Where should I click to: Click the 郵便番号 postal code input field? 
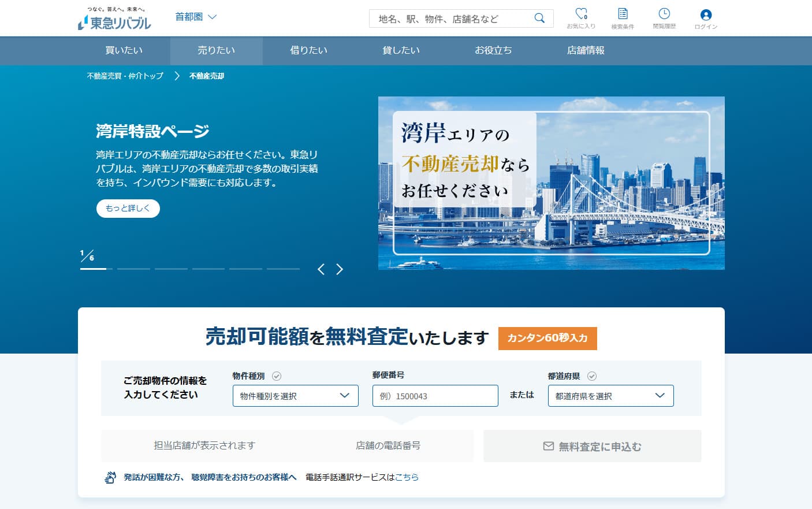point(435,396)
